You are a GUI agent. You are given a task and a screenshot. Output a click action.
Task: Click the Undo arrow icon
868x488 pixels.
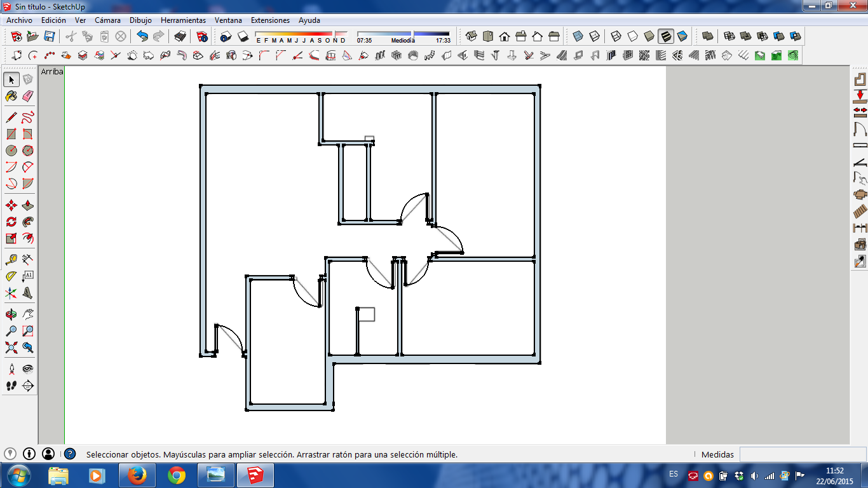click(142, 36)
